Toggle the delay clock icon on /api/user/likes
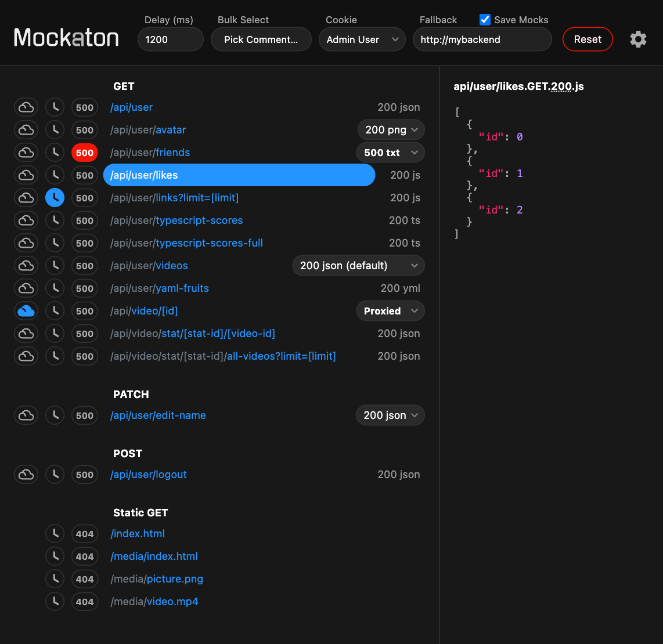Image resolution: width=663 pixels, height=644 pixels. tap(55, 175)
